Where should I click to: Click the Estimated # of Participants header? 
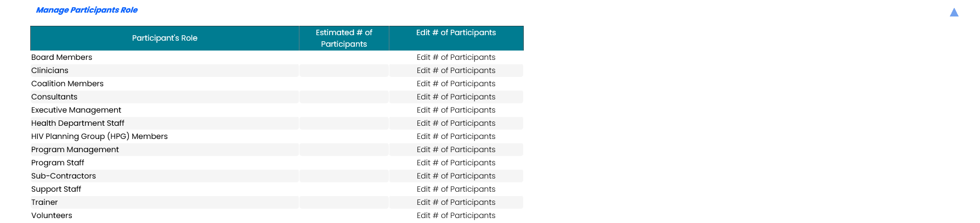pos(344,38)
